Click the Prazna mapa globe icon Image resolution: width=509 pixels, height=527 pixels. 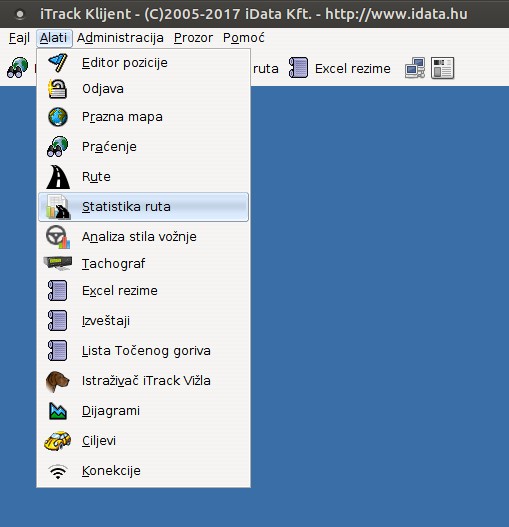pos(58,117)
